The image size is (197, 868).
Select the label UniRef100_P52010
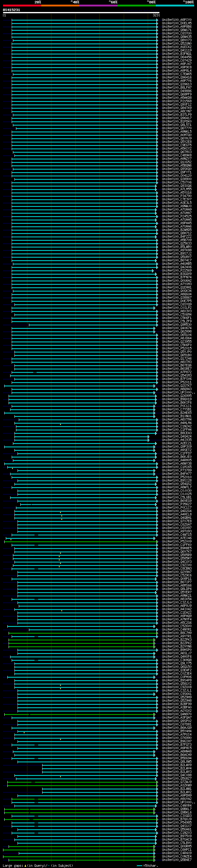coord(177,477)
